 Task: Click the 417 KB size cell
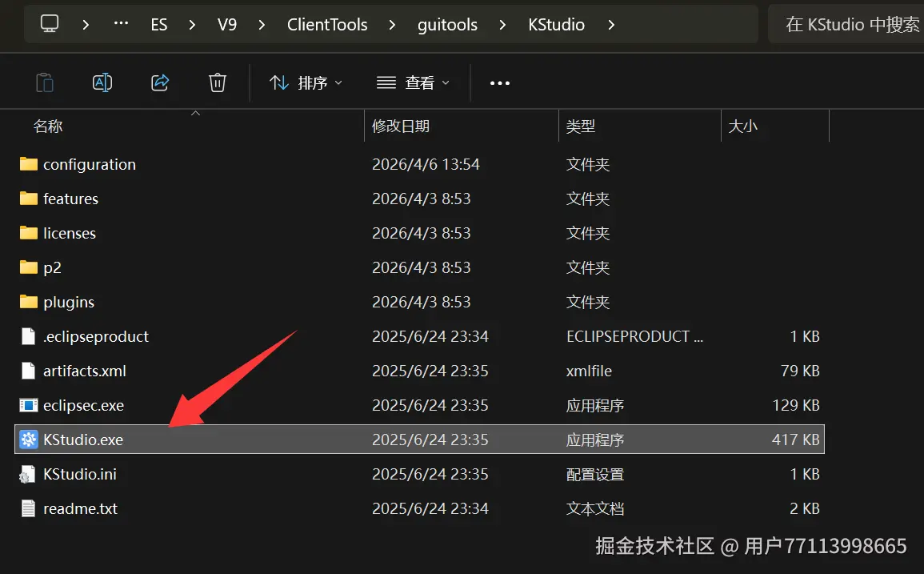pyautogui.click(x=796, y=440)
